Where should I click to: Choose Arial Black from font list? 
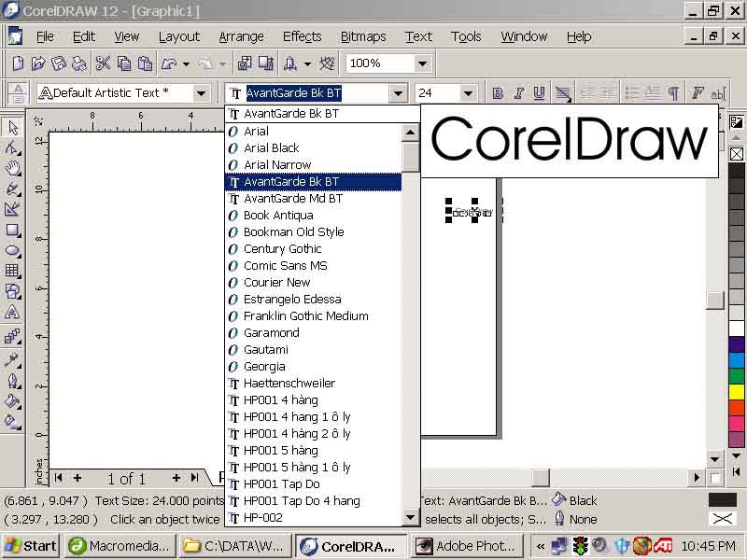pos(314,148)
